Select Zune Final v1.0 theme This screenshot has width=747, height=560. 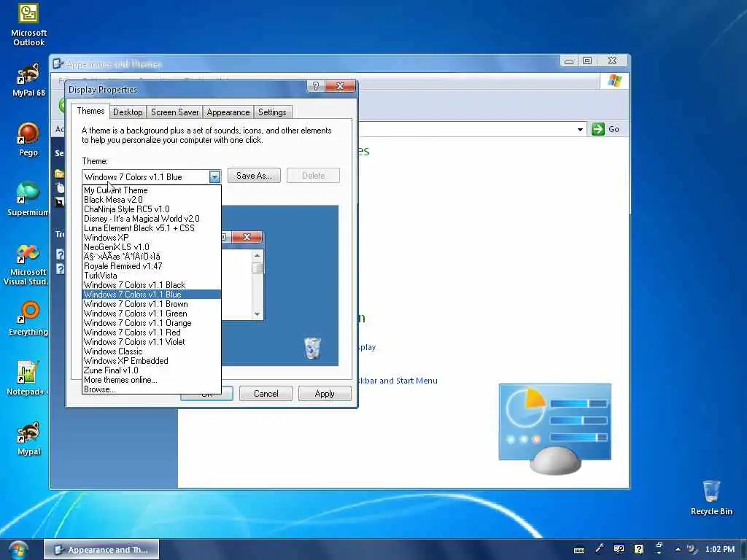(152, 370)
